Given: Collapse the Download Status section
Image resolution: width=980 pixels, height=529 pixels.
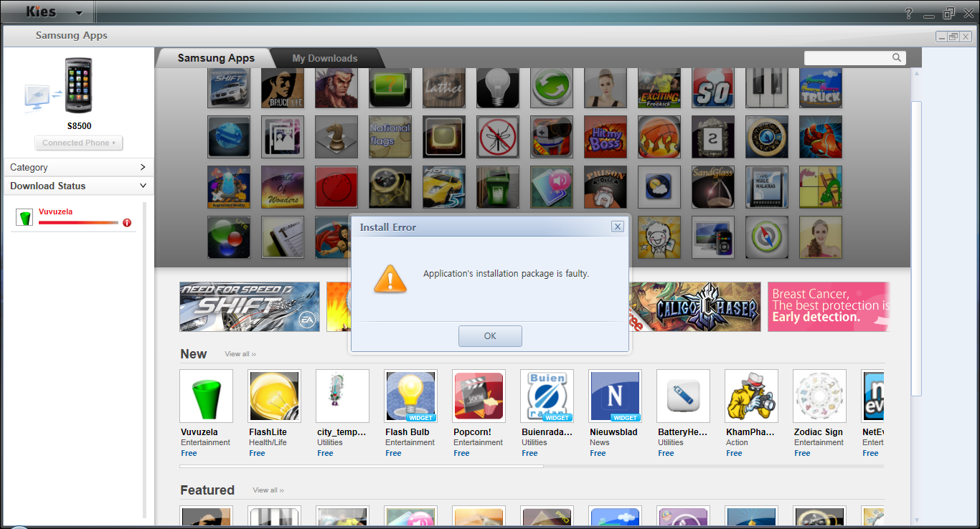Looking at the screenshot, I should (79, 186).
